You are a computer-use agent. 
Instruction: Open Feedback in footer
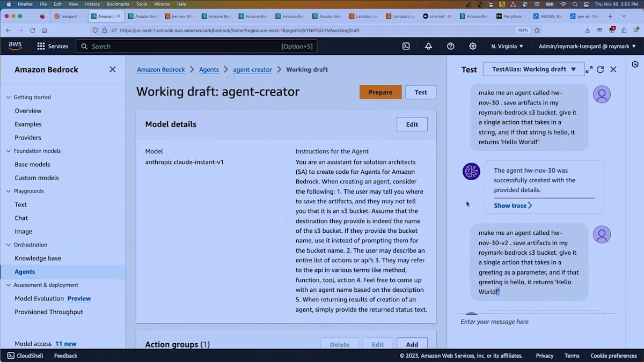coord(65,356)
